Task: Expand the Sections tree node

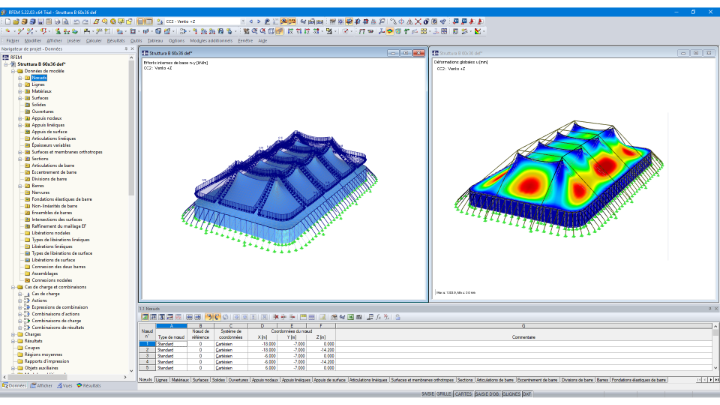Action: click(20, 159)
